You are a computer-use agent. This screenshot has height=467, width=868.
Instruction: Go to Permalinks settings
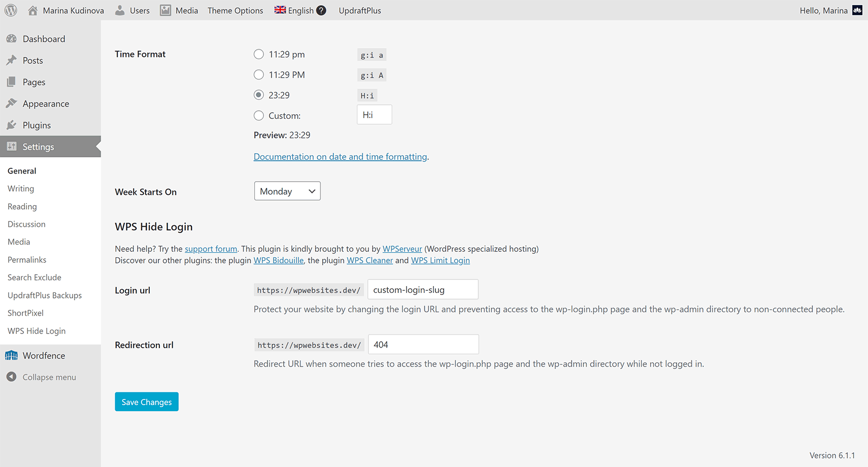(x=27, y=259)
